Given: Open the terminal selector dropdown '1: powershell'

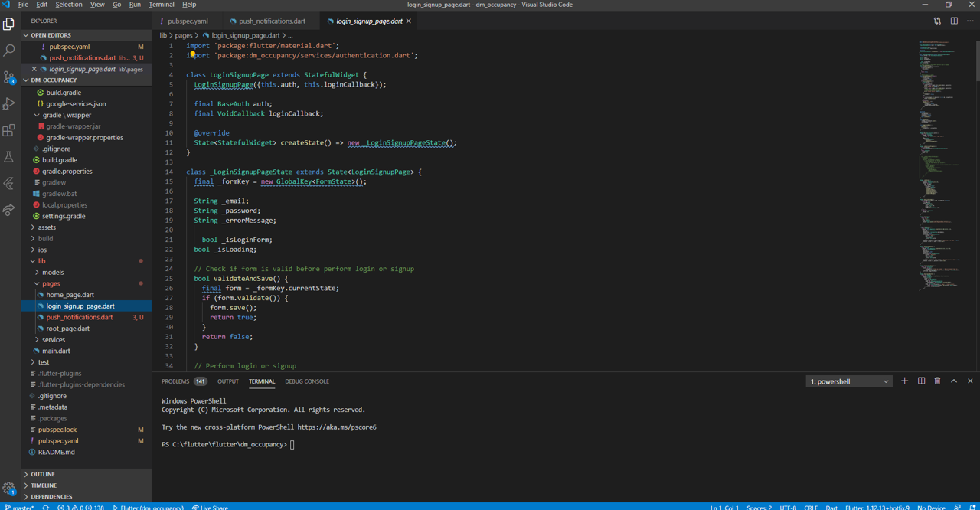Looking at the screenshot, I should point(849,381).
